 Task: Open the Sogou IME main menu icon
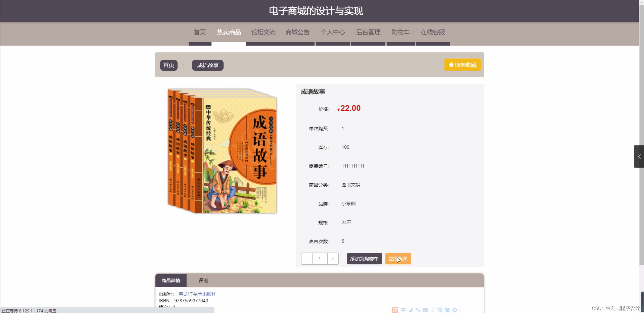[x=395, y=310]
